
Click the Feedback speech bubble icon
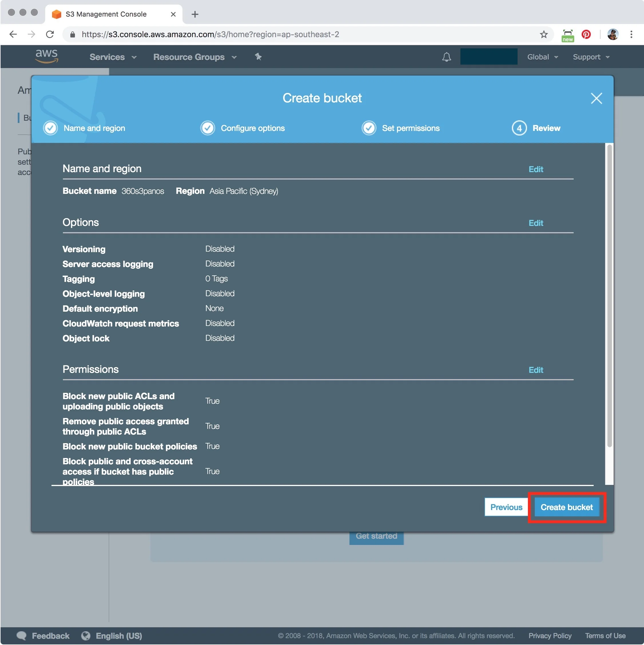pos(22,636)
